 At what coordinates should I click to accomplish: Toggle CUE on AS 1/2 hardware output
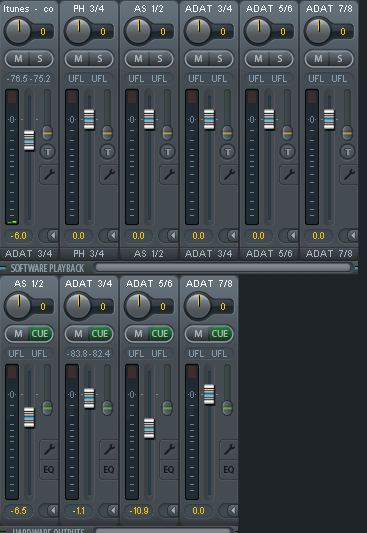(40, 334)
